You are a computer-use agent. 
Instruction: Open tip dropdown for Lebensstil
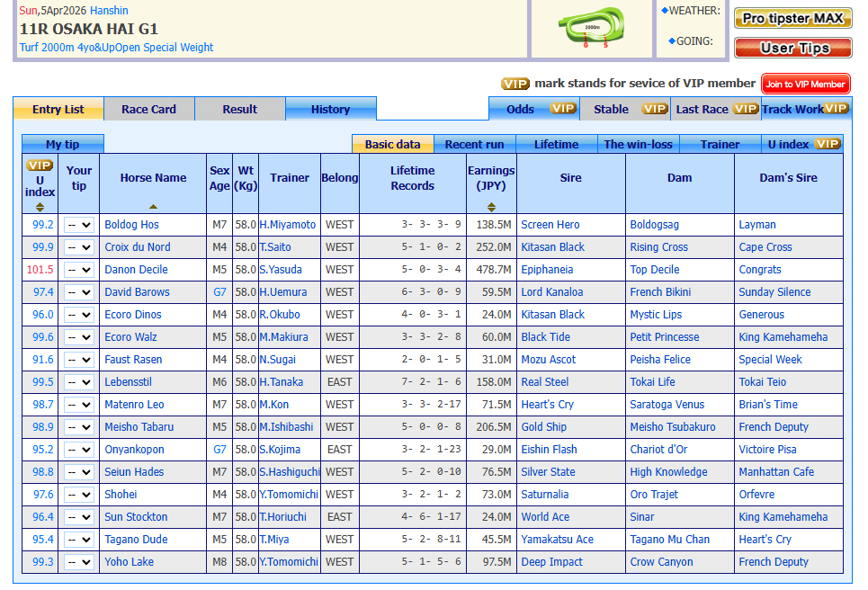(78, 382)
